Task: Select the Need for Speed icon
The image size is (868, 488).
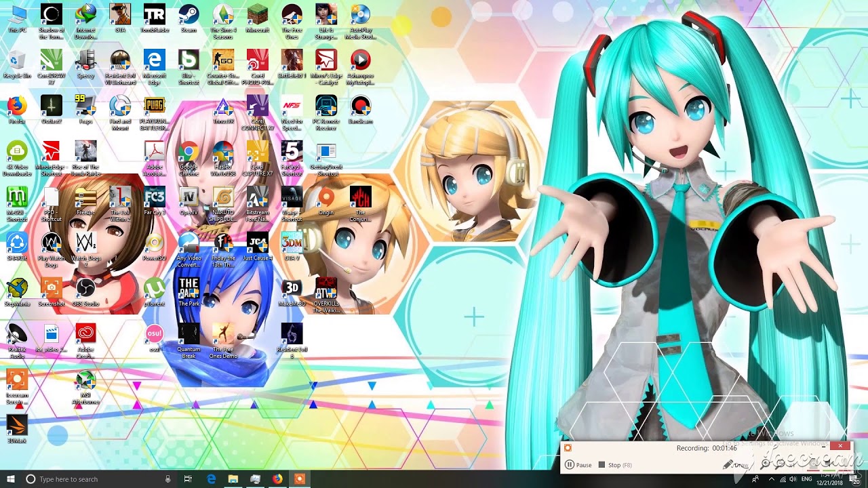Action: pyautogui.click(x=292, y=113)
